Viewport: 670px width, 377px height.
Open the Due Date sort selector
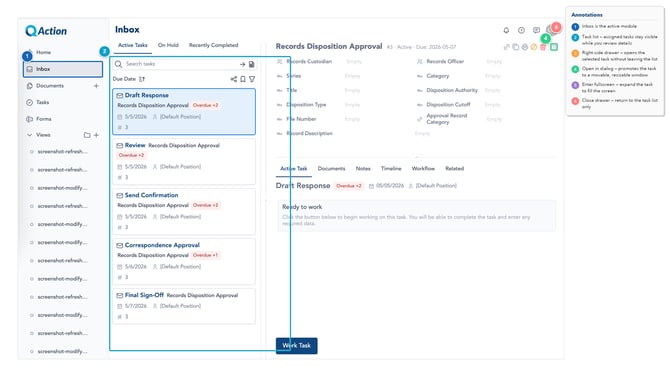[x=124, y=79]
